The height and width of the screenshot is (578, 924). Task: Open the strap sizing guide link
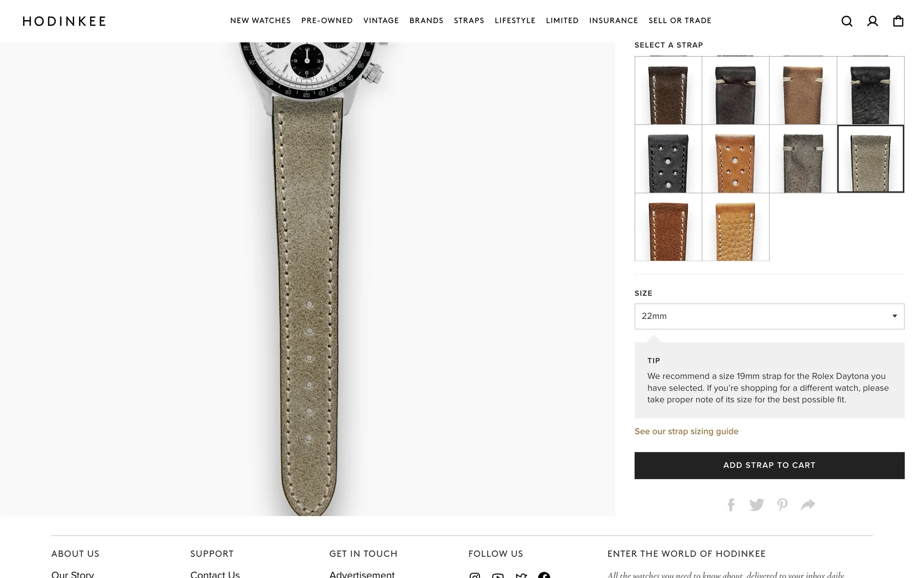click(x=686, y=432)
